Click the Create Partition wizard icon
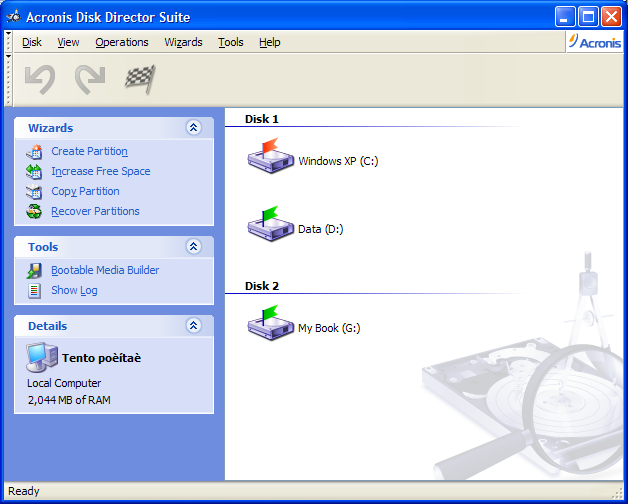 pos(34,152)
